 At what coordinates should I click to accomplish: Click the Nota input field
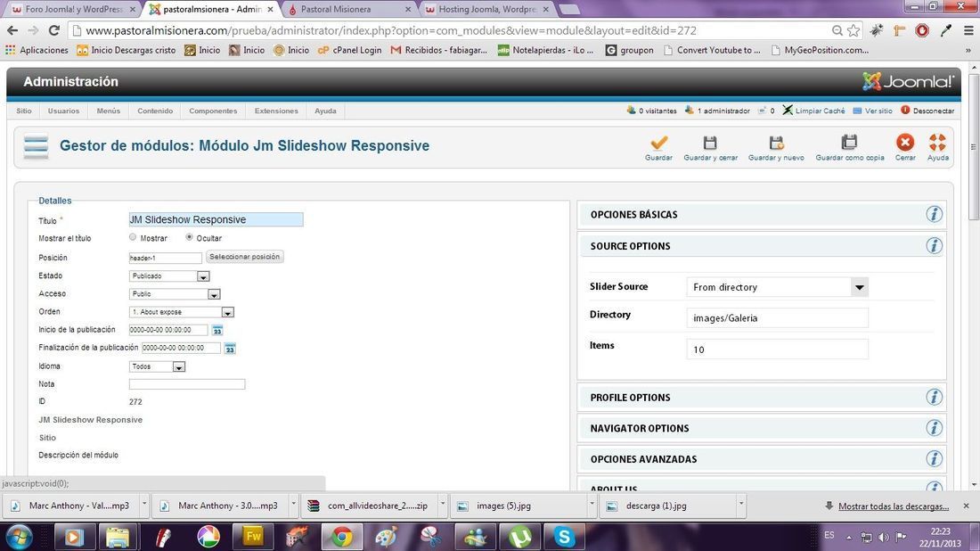tap(187, 384)
